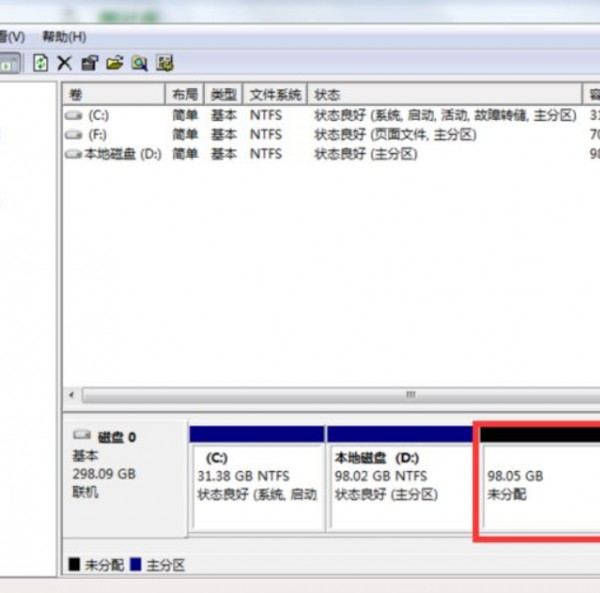Click the 类型 column header
The width and height of the screenshot is (600, 593).
[x=225, y=94]
